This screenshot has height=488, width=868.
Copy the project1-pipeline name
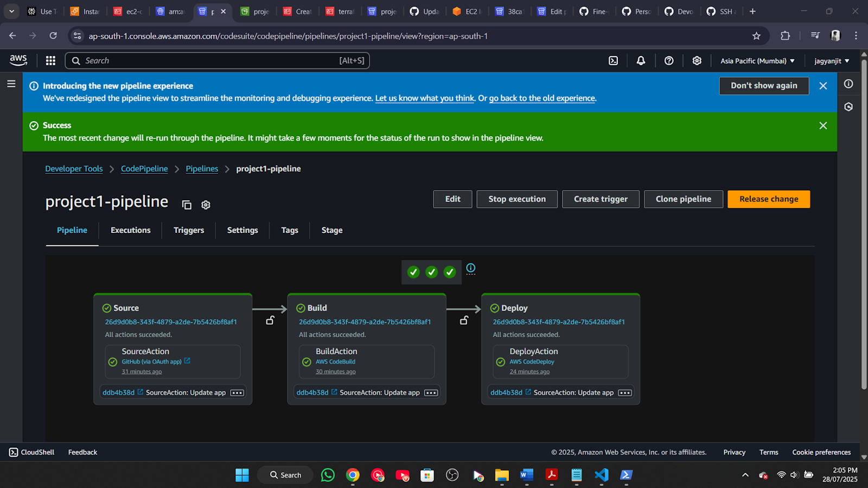click(x=187, y=205)
